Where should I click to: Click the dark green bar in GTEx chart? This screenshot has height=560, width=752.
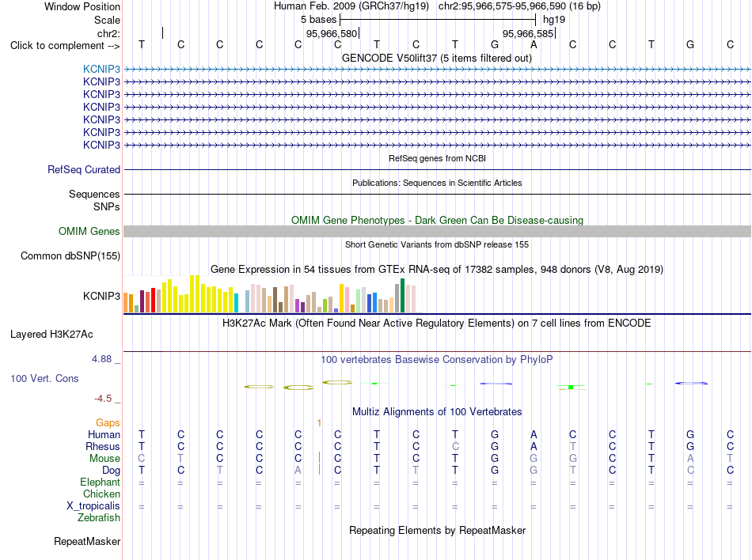(x=402, y=296)
